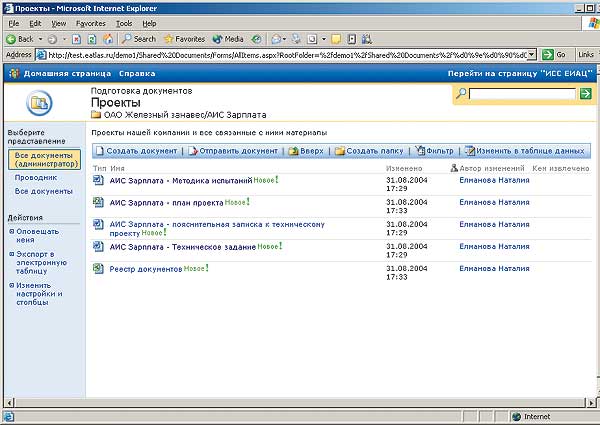Click the horizontal scrollbar left arrow
600x425 pixels.
pyautogui.click(x=9, y=402)
